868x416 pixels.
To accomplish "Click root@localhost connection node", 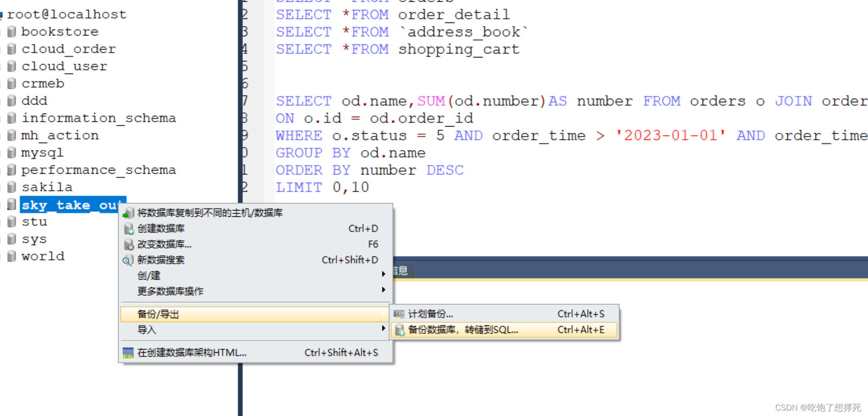I will (x=67, y=14).
